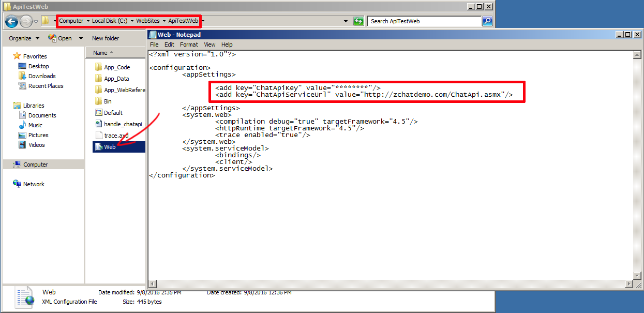Expand the Open button's dropdown arrow
This screenshot has width=644, height=313.
point(81,38)
